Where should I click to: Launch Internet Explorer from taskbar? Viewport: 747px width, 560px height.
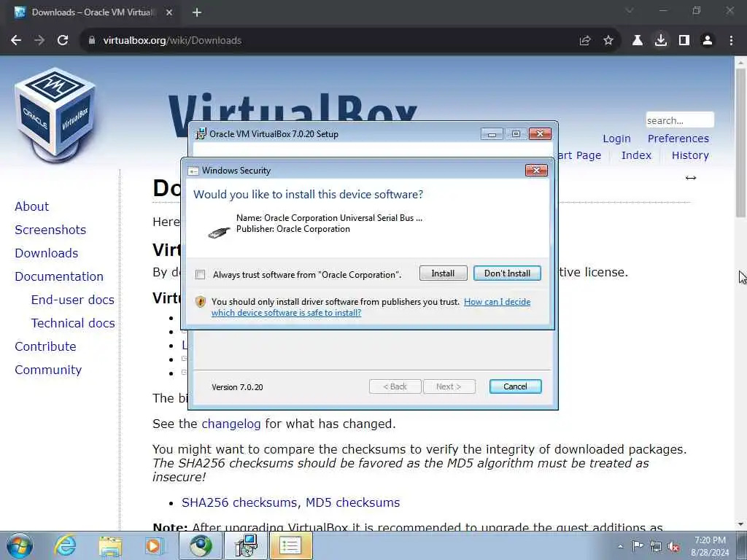(x=65, y=545)
